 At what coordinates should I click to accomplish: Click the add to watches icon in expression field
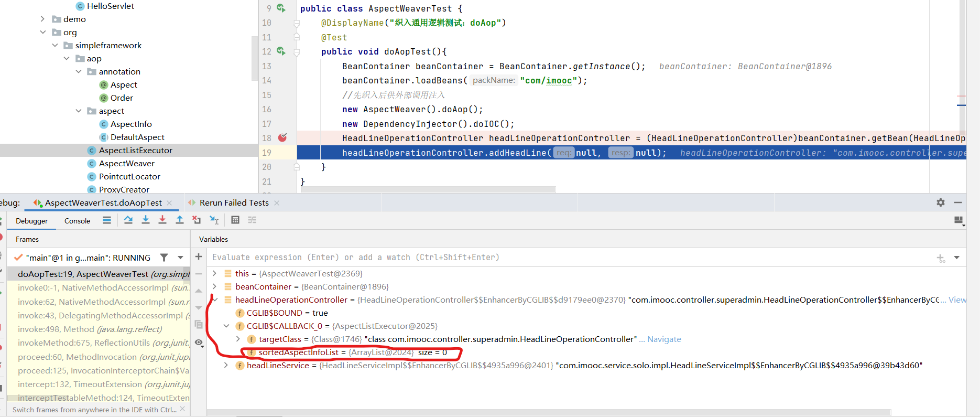coord(941,258)
